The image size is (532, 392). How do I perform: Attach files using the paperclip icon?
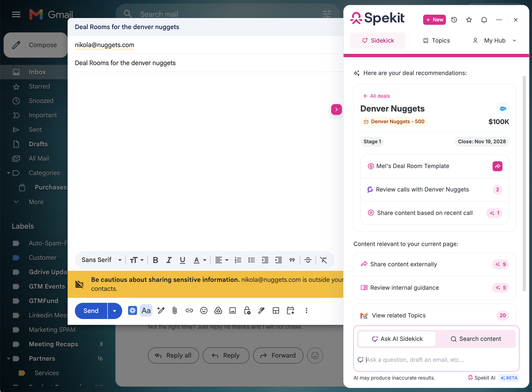tap(175, 310)
